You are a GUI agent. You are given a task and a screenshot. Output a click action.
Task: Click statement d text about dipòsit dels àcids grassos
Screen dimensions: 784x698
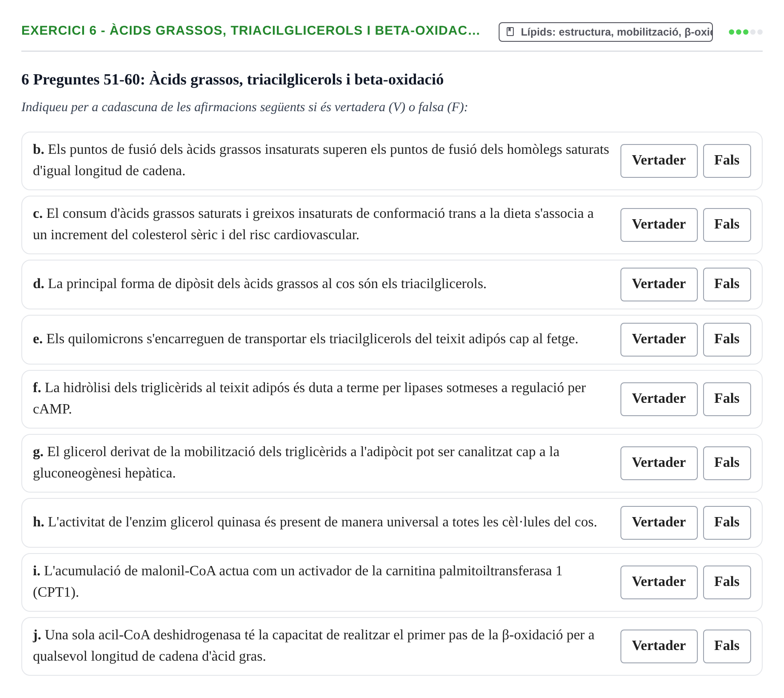click(x=260, y=284)
